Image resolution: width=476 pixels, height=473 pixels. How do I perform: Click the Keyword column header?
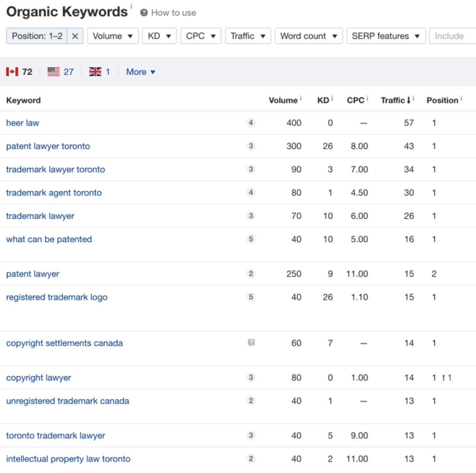23,100
